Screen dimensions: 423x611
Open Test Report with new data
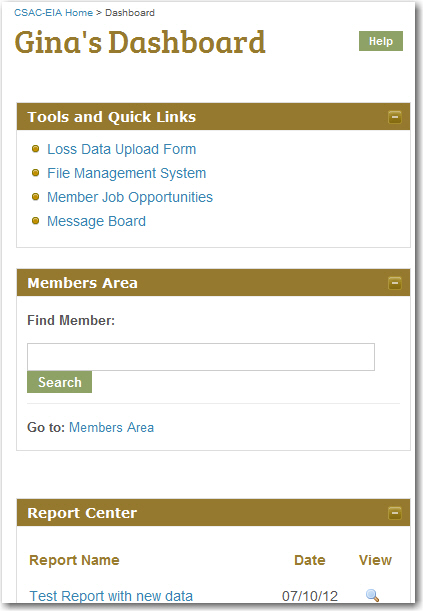click(x=111, y=596)
